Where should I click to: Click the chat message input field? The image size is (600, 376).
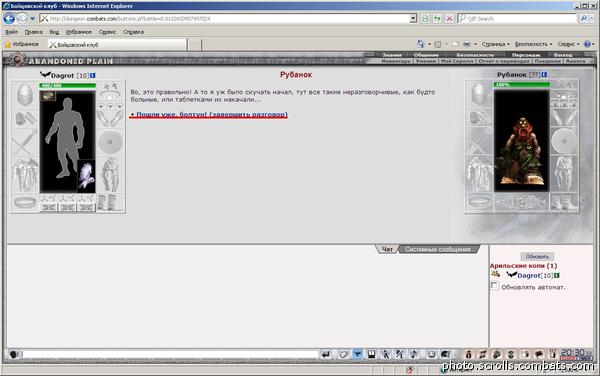click(x=170, y=354)
